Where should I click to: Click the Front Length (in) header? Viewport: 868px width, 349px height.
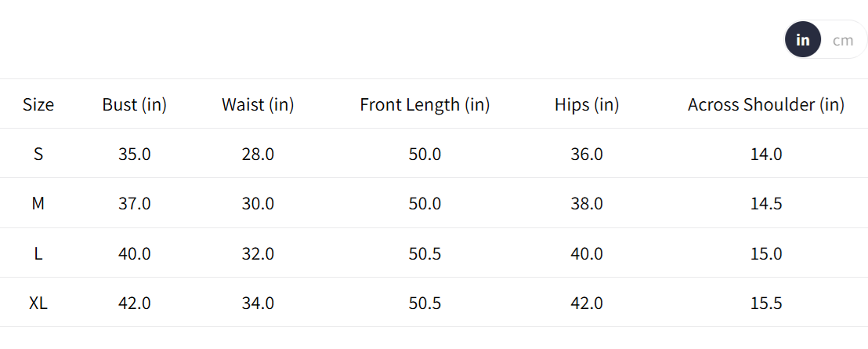click(x=425, y=104)
